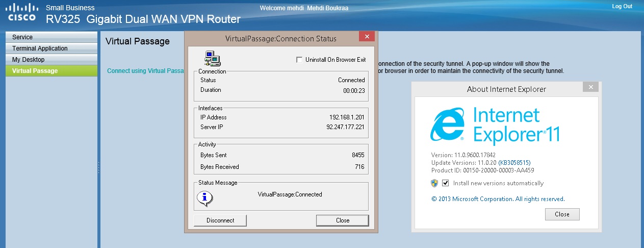This screenshot has width=644, height=248.
Task: Click the network computers icon in VirtualPassage dialog
Action: [x=212, y=58]
